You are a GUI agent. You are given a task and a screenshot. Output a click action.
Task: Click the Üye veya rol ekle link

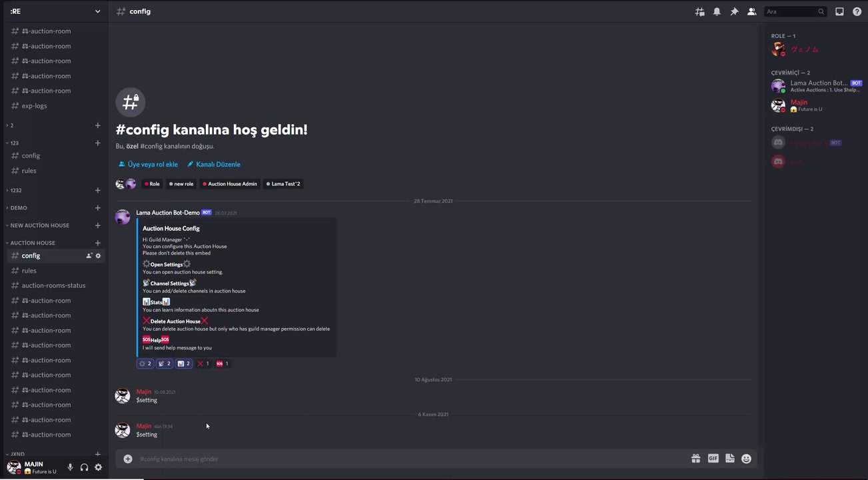tap(152, 164)
